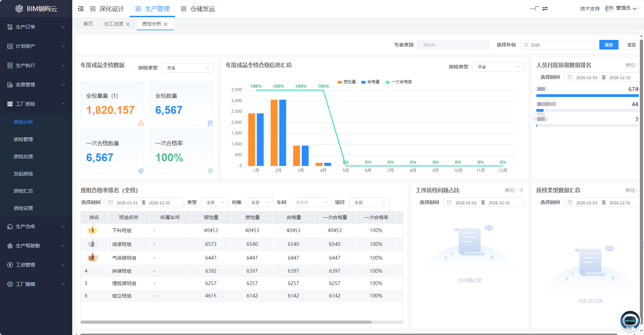Image resolution: width=644 pixels, height=335 pixels.
Task: Click date range in 班组合格率排名
Action: click(144, 202)
